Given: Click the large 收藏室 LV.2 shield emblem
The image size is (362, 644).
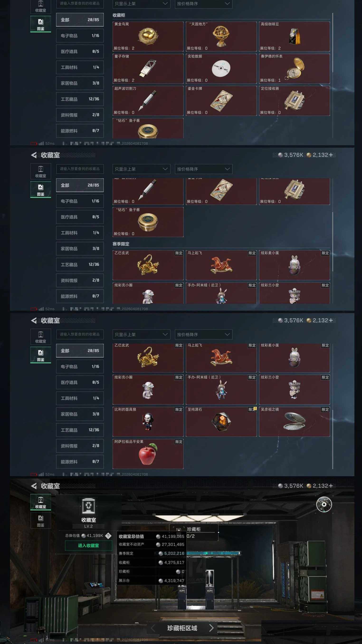Looking at the screenshot, I should click(x=88, y=505).
